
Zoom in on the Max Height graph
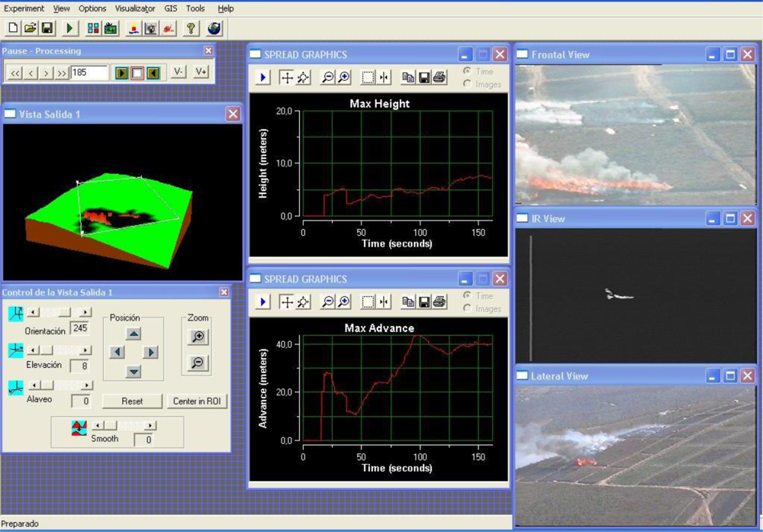click(x=345, y=77)
